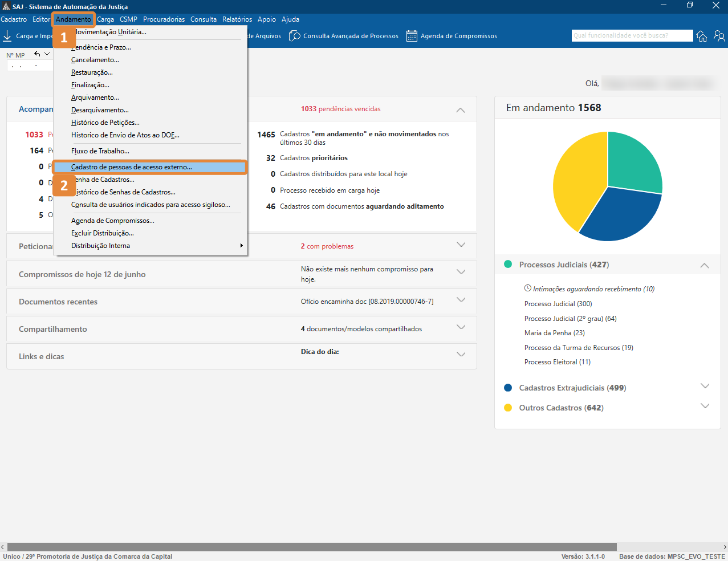Open Fluxo de Trabalho entry
728x561 pixels.
150,151
